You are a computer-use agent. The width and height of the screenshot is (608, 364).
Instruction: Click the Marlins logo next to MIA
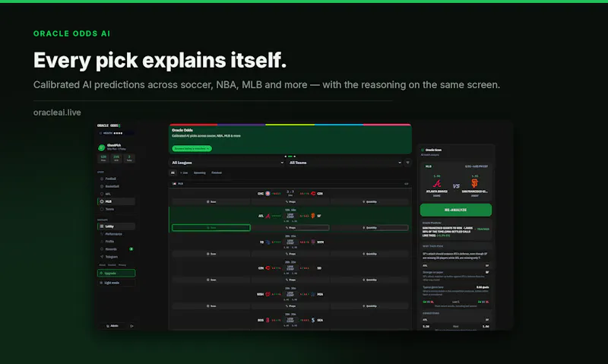(x=313, y=294)
